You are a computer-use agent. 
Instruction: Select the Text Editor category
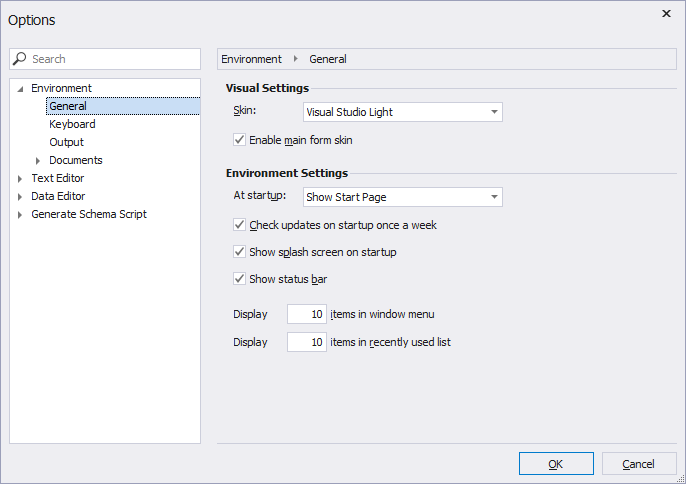pos(58,179)
